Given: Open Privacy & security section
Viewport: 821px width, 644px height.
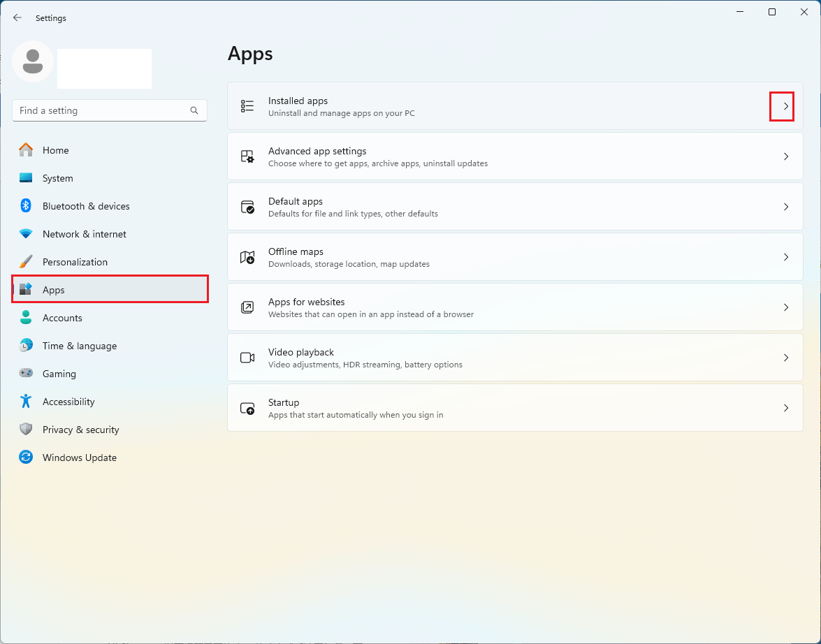Looking at the screenshot, I should 110,430.
